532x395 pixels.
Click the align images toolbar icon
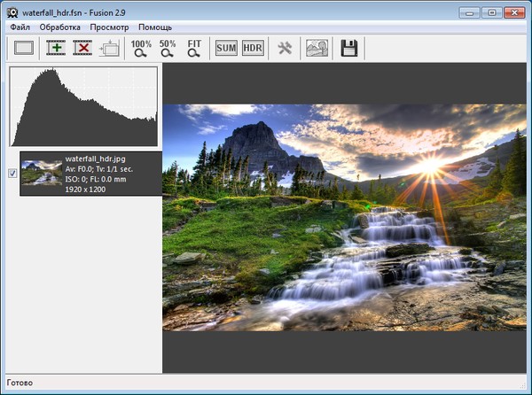tap(109, 49)
